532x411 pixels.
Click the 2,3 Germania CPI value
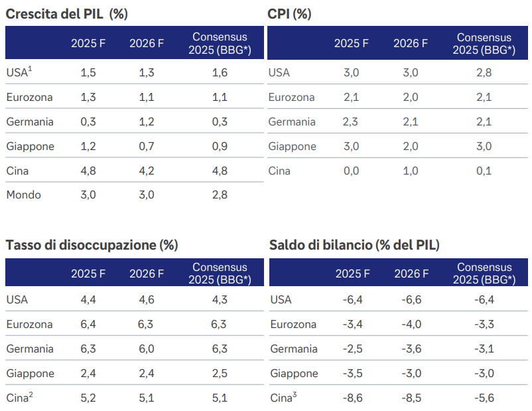pos(351,122)
